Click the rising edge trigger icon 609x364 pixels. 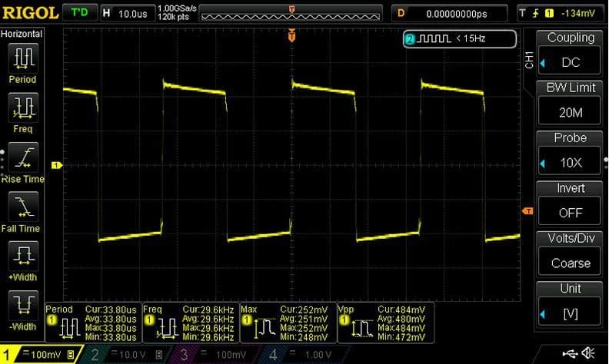click(536, 14)
